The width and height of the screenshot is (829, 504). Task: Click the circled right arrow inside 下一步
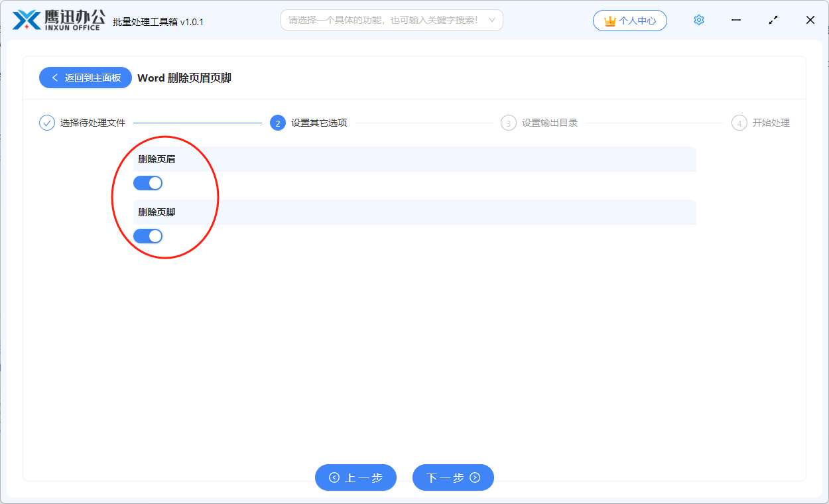[475, 477]
